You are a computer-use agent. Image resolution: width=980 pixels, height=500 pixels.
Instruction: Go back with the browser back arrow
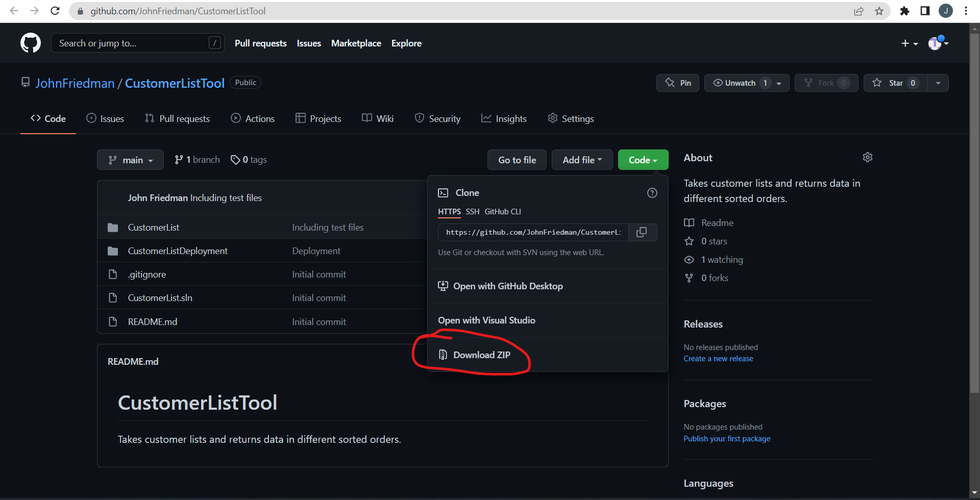[x=14, y=11]
